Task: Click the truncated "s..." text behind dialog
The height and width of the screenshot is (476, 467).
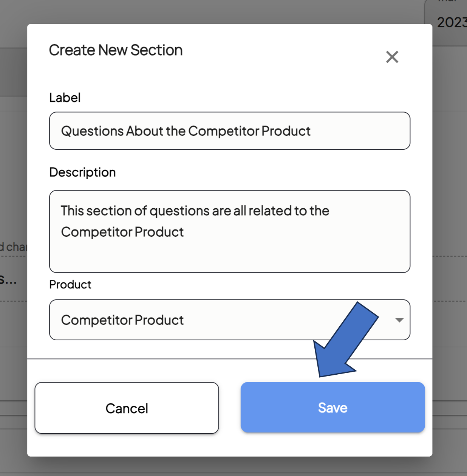Action: [x=8, y=280]
